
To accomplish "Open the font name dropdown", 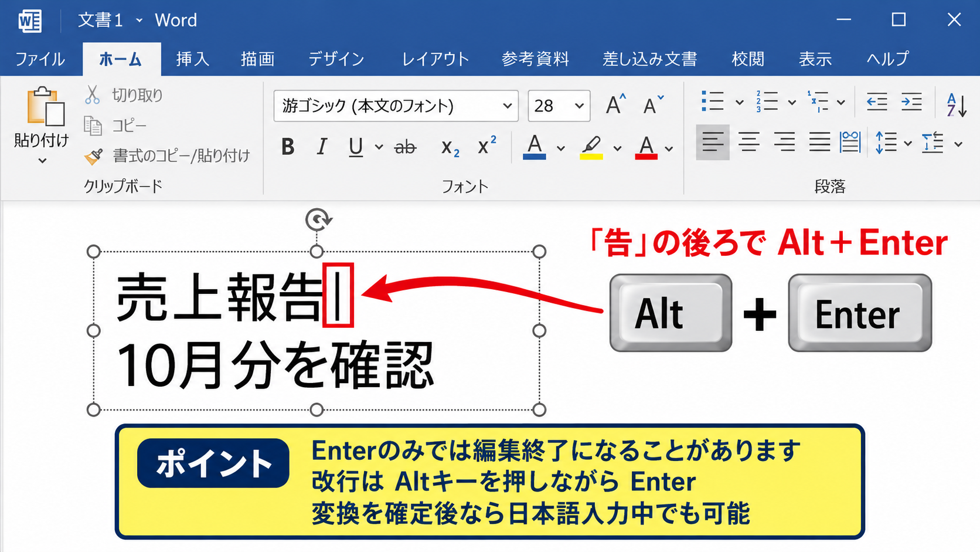I will click(x=508, y=106).
